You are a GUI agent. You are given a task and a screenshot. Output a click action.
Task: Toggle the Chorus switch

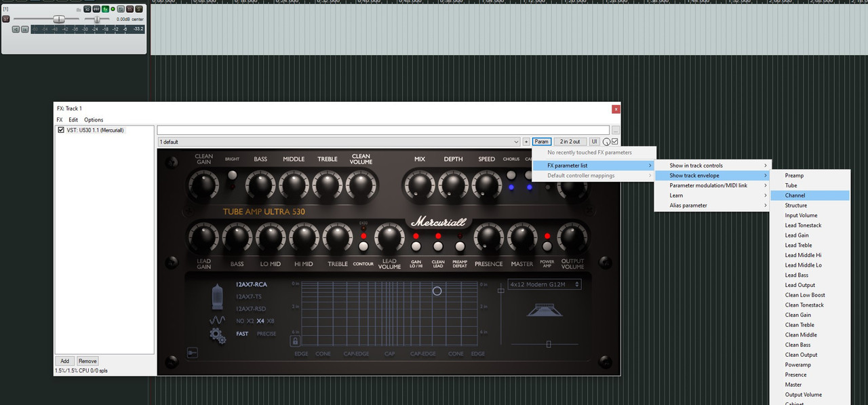click(511, 175)
